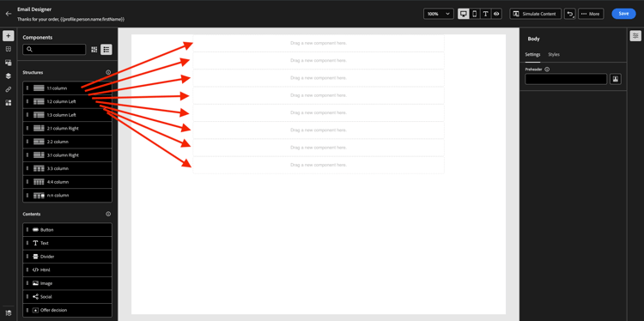Select the 3:1 column Right structure
Image resolution: width=644 pixels, height=321 pixels.
tap(67, 155)
